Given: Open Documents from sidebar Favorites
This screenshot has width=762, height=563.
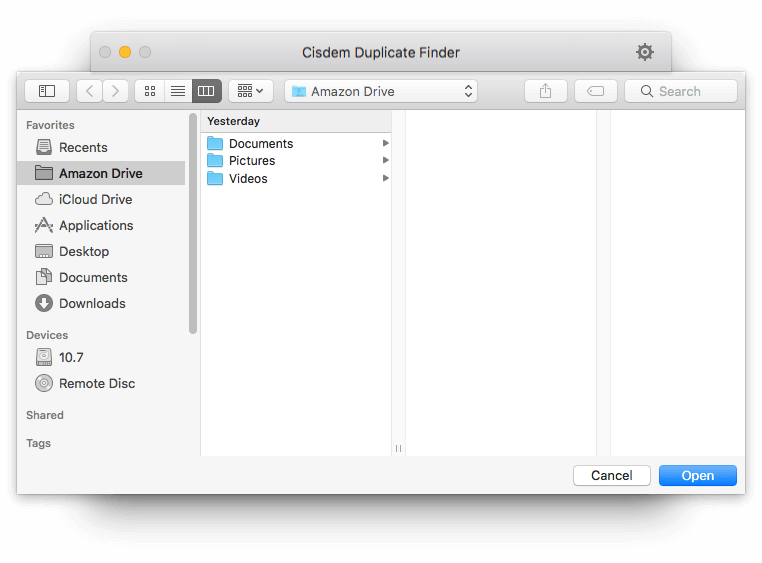Looking at the screenshot, I should [x=101, y=277].
